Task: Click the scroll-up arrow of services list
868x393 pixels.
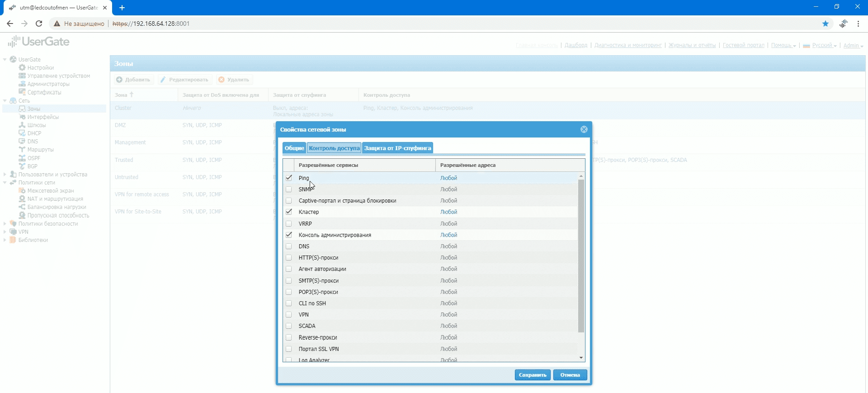Action: point(581,175)
